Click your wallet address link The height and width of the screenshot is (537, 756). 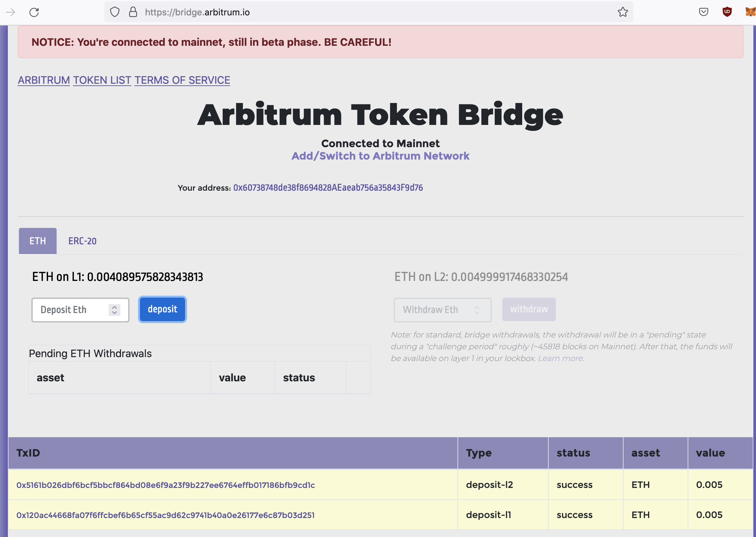328,188
